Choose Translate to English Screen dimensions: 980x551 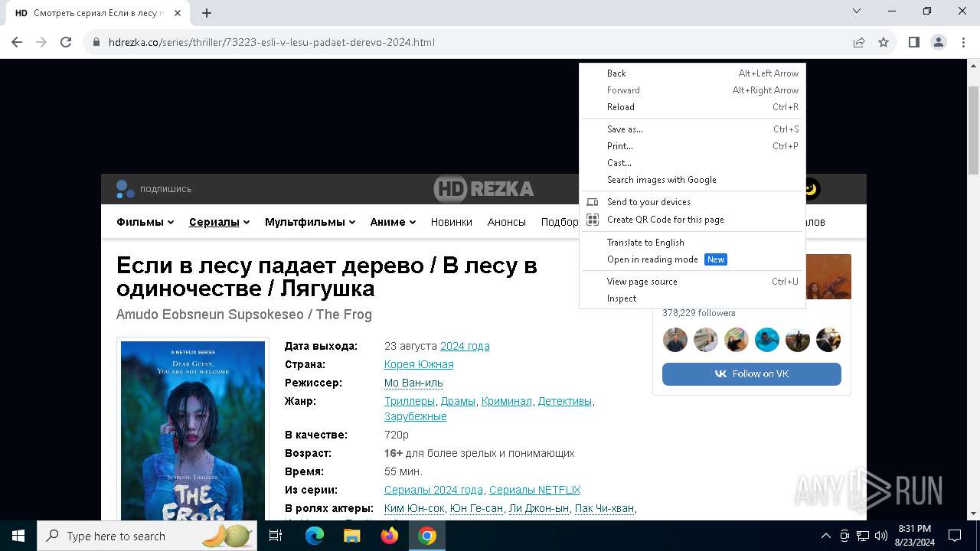(692, 243)
